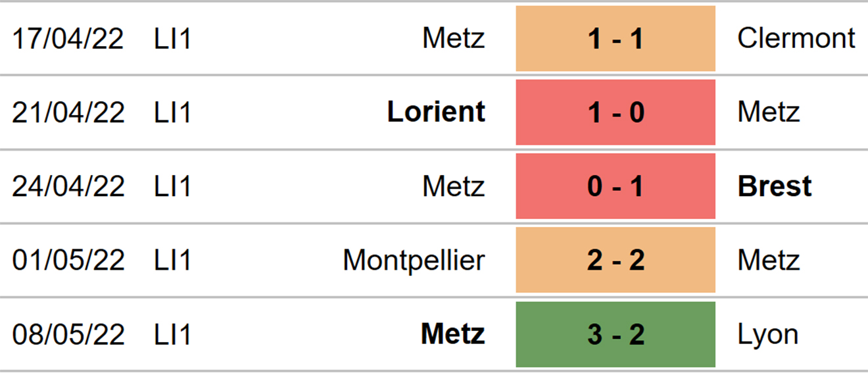Select the Montpellier team name
The width and height of the screenshot is (868, 373).
coord(414,261)
